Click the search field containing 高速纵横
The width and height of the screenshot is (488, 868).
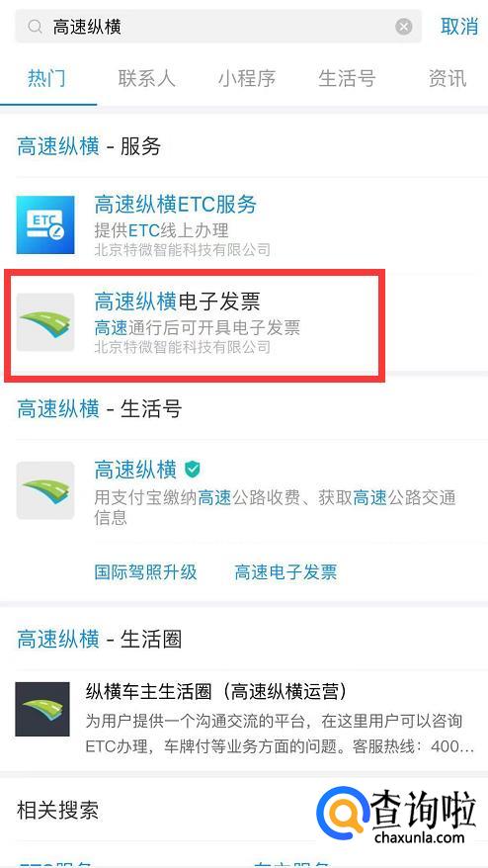click(x=218, y=26)
